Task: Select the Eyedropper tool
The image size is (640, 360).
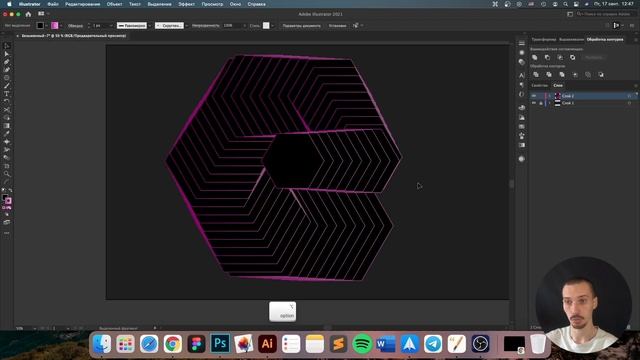Action: pos(7,133)
